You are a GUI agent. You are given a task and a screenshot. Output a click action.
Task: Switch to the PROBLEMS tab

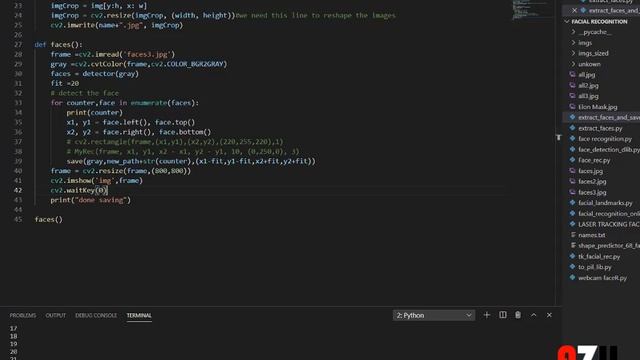pos(23,316)
